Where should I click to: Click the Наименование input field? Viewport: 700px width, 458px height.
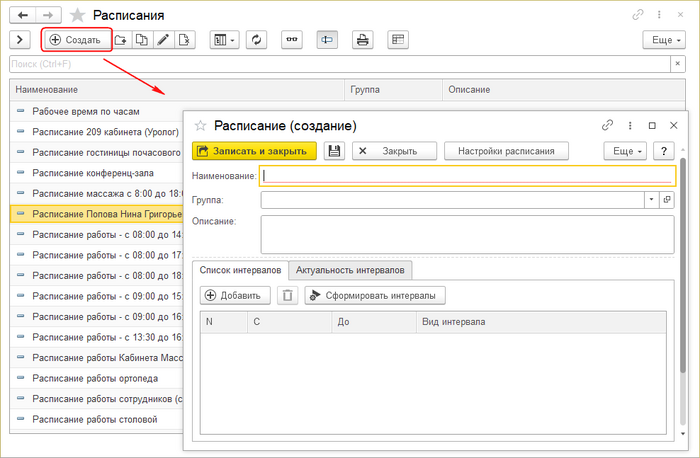click(468, 176)
